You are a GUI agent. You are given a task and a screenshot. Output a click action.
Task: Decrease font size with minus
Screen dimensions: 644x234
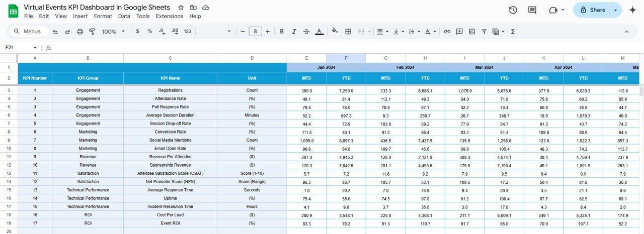click(x=243, y=31)
